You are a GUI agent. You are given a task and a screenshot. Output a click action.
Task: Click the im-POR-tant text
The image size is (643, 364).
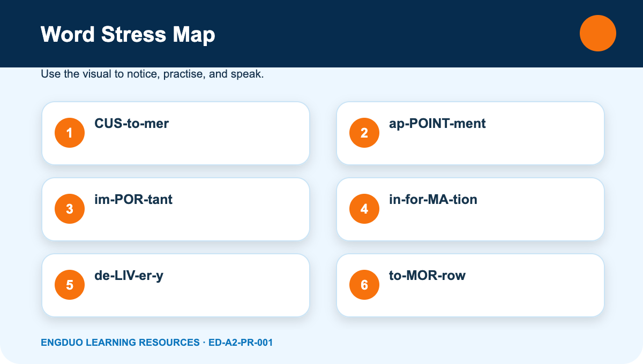tap(133, 200)
